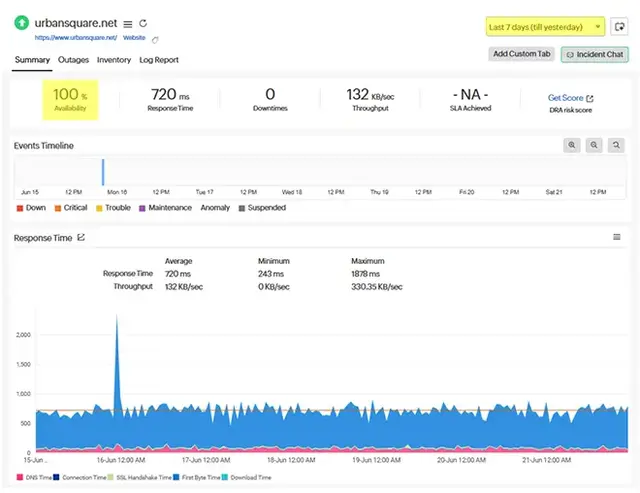
Task: Click the blue event marker on the timeline
Action: pos(103,172)
